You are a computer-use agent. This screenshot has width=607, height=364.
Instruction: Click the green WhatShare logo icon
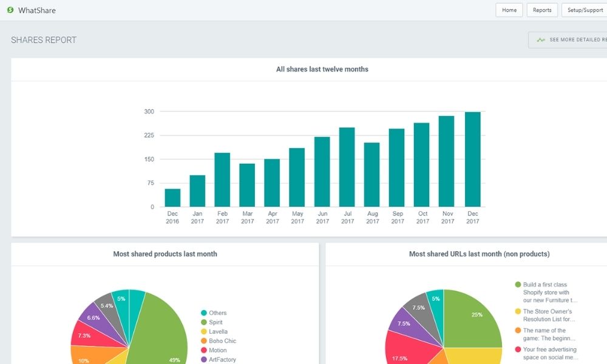coord(10,10)
